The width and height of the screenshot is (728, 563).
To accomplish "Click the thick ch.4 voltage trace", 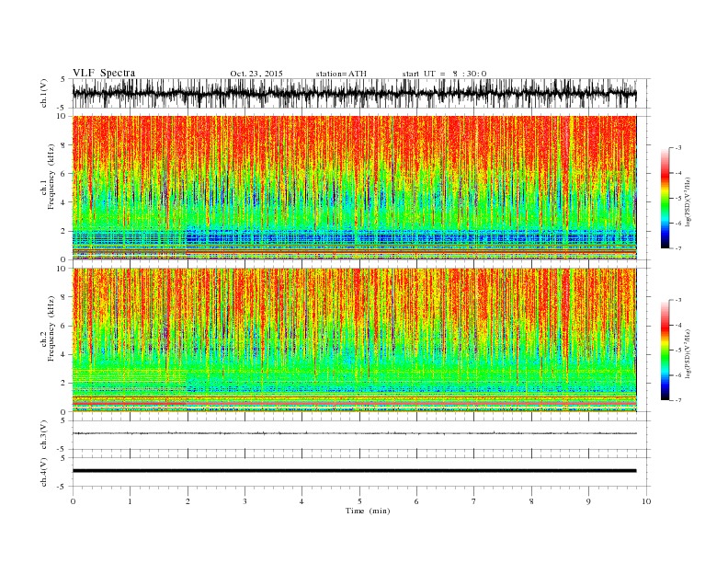I will 354,471.
